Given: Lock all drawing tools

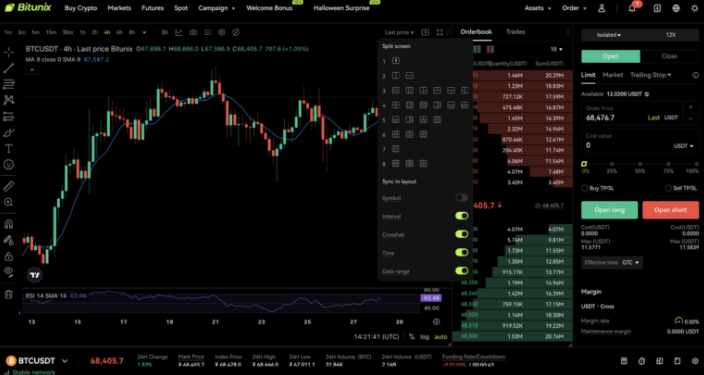Looking at the screenshot, I should 9,256.
